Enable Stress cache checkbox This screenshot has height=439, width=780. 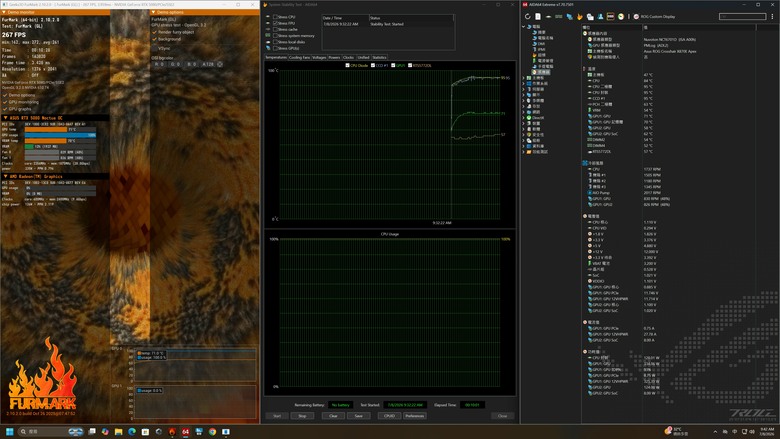(275, 29)
